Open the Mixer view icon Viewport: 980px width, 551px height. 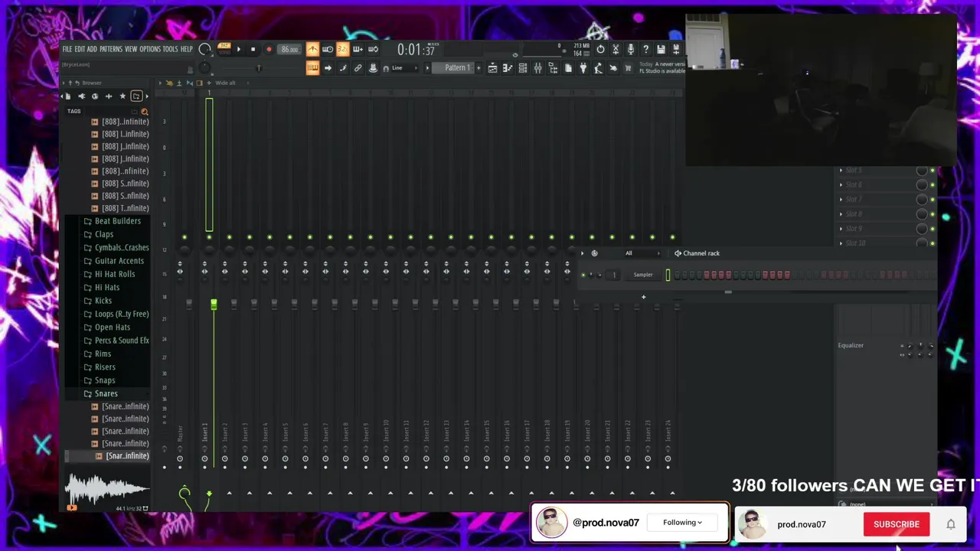click(537, 68)
